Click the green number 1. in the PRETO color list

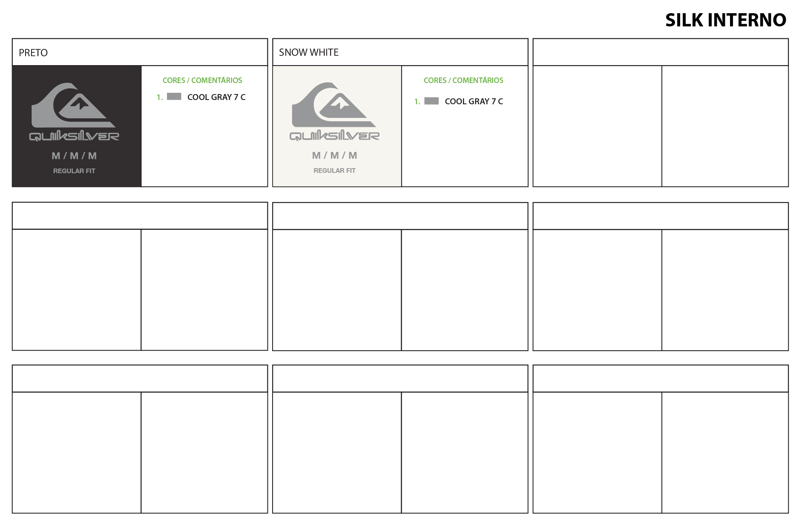[x=160, y=97]
